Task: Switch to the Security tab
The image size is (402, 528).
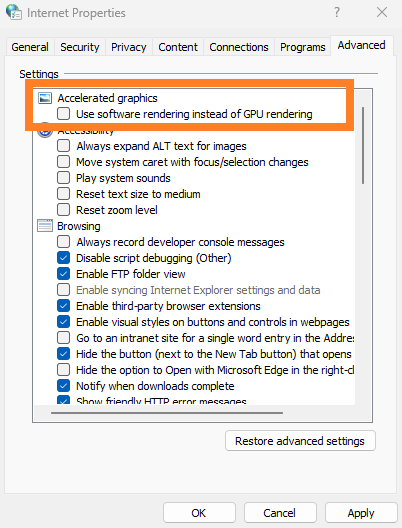Action: 80,47
